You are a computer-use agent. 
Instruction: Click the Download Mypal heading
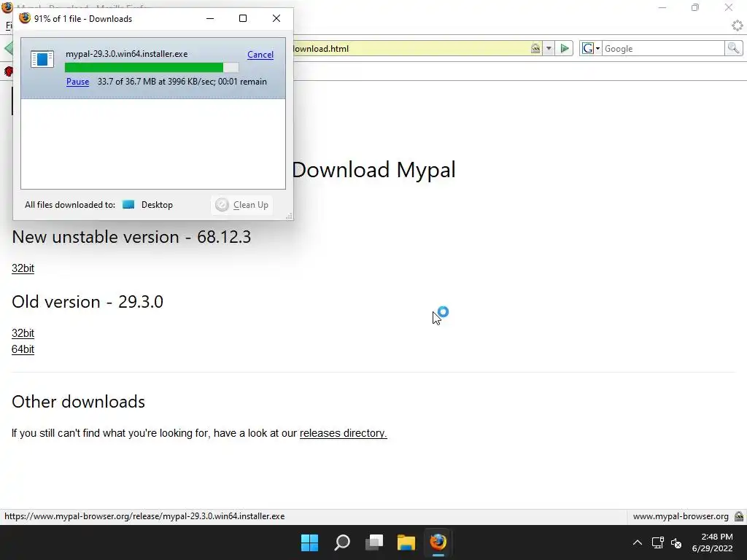click(373, 169)
